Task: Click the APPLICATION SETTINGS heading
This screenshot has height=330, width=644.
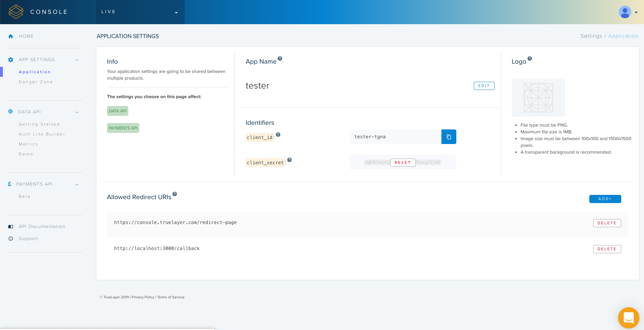Action: [128, 36]
